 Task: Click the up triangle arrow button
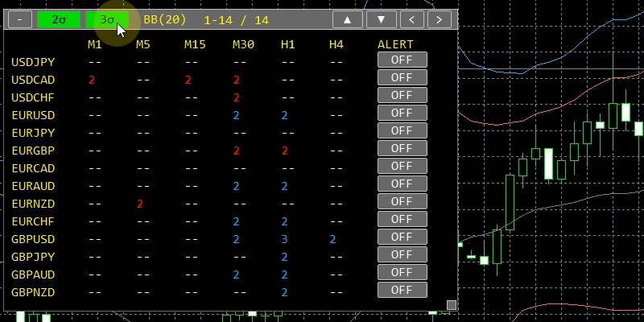tap(348, 19)
